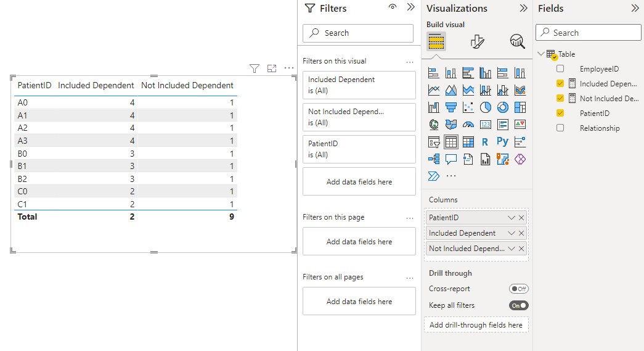Viewport: 644px width, 351px height.
Task: Click Add drill-through fields here box
Action: (476, 324)
